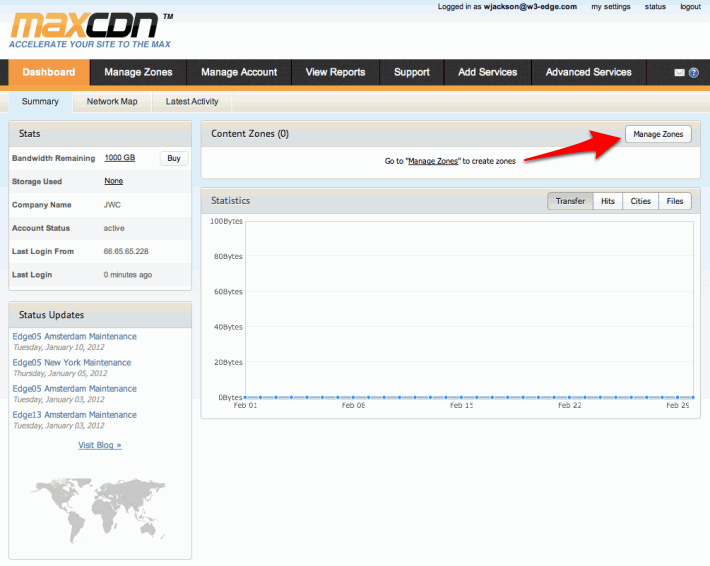Click the last login IP 66.65.65.228
Screen dimensions: 710x566
126,251
